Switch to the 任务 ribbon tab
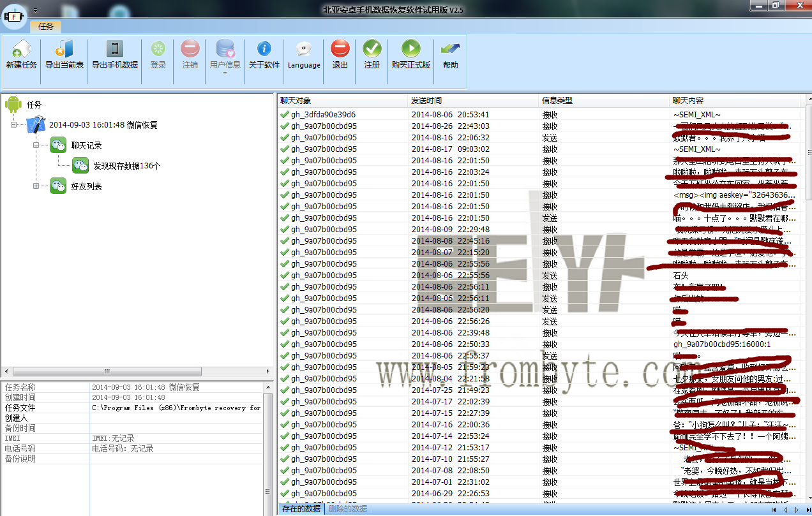 coord(46,27)
